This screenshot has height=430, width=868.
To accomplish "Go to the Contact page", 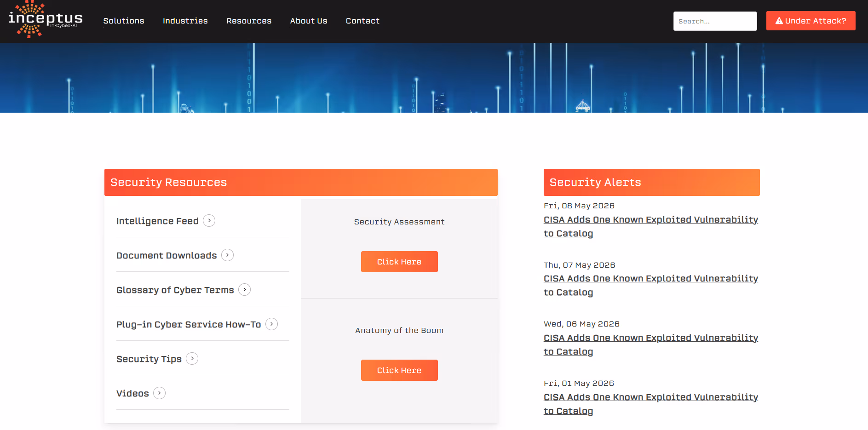I will (x=362, y=21).
